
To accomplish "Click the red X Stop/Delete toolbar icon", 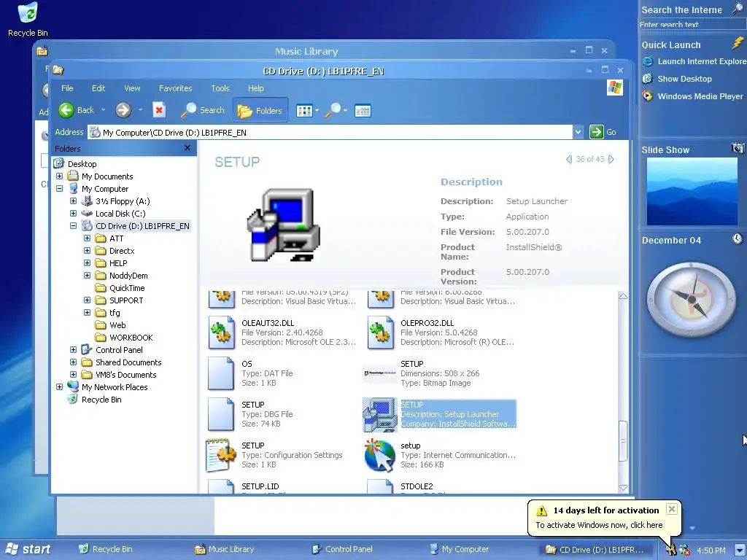I will (x=159, y=110).
